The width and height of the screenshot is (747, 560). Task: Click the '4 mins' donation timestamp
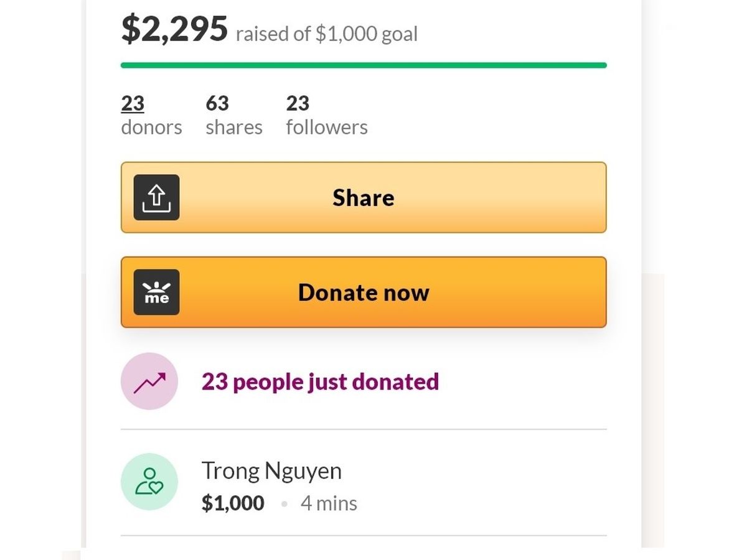[x=329, y=503]
